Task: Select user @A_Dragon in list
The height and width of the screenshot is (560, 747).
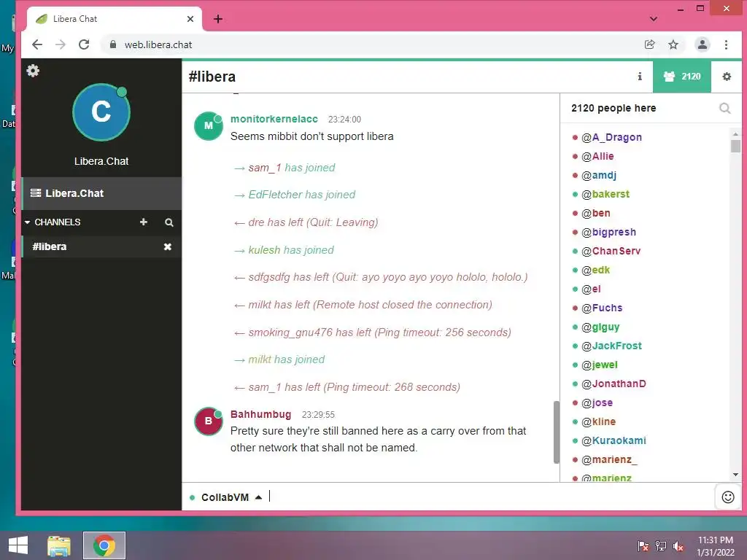Action: (611, 137)
